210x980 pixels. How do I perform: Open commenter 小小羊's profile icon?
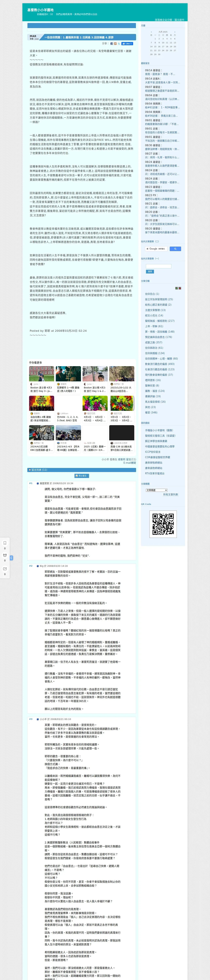(x=38, y=719)
